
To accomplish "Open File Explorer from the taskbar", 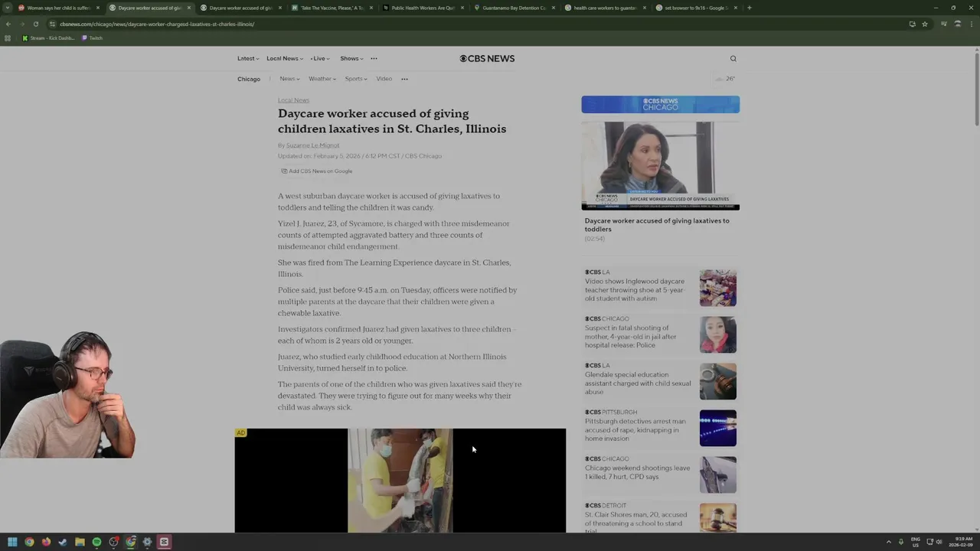I will (x=80, y=542).
